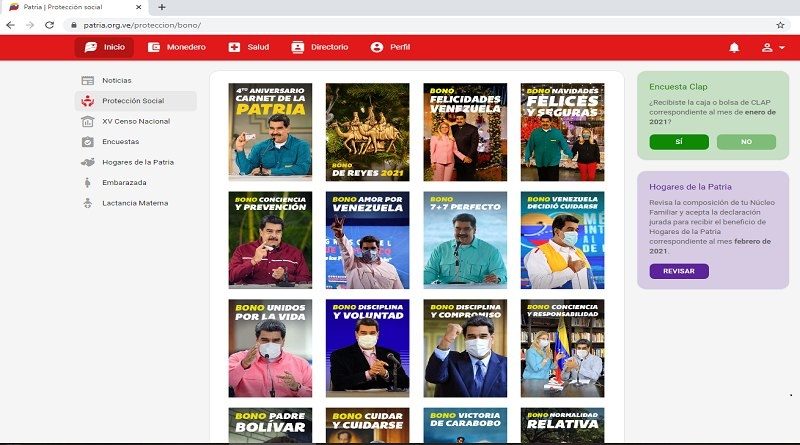Open the Inicio menu item
This screenshot has height=445, width=800.
(x=104, y=47)
